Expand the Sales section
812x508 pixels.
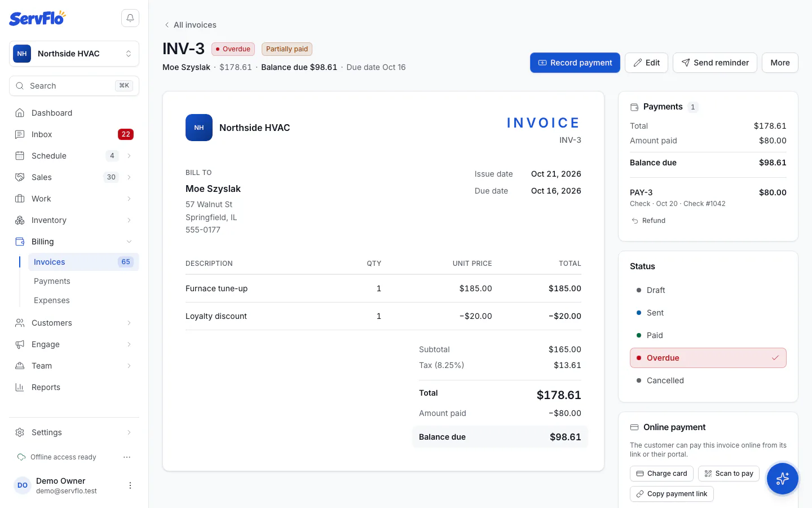click(x=129, y=177)
